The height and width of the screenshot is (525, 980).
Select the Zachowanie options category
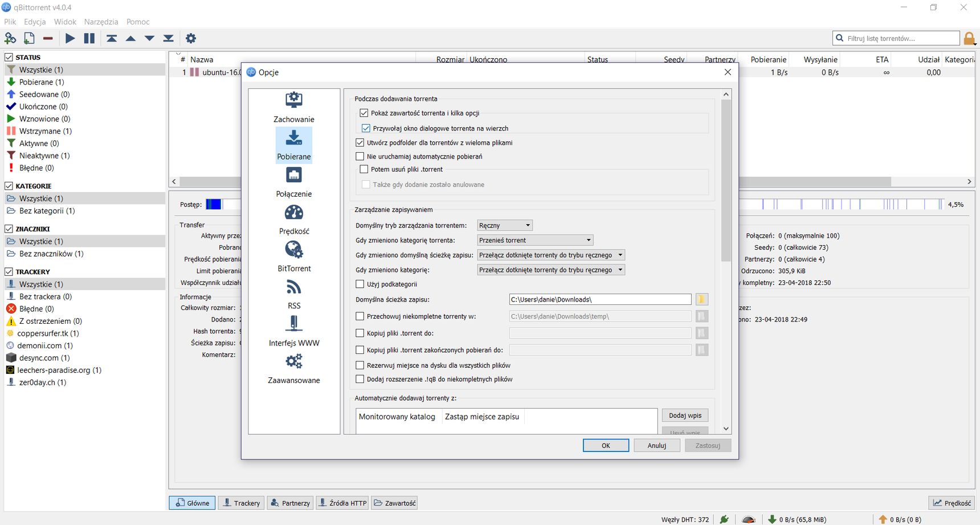tap(294, 107)
